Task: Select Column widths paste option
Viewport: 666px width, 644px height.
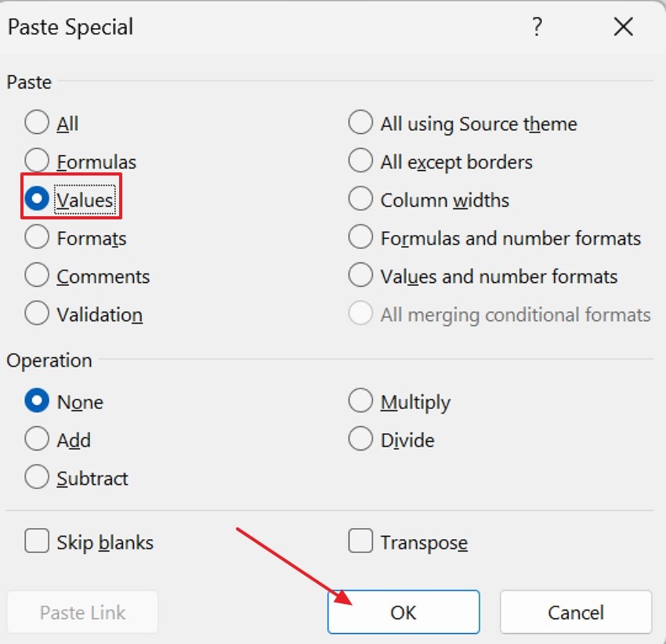Action: point(360,200)
